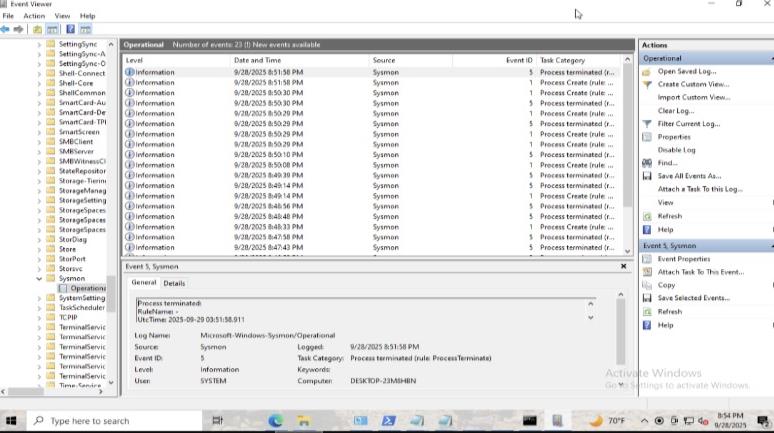The height and width of the screenshot is (433, 774).
Task: Click the blue Help toolbar icon
Action: [x=71, y=30]
